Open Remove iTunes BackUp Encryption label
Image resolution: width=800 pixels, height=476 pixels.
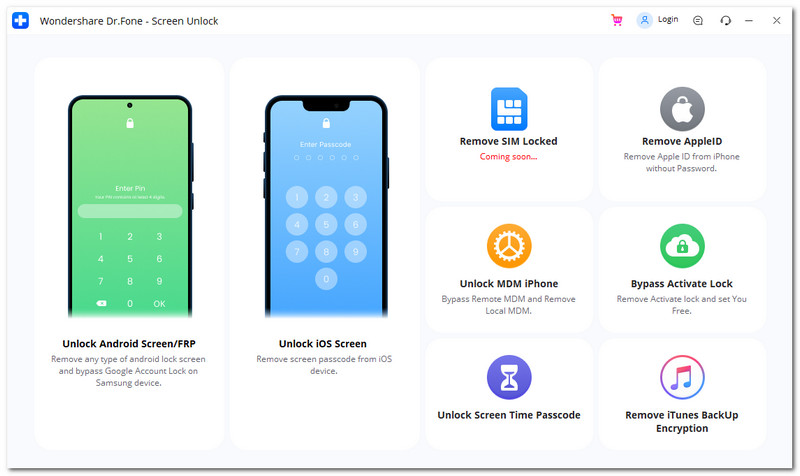click(682, 421)
